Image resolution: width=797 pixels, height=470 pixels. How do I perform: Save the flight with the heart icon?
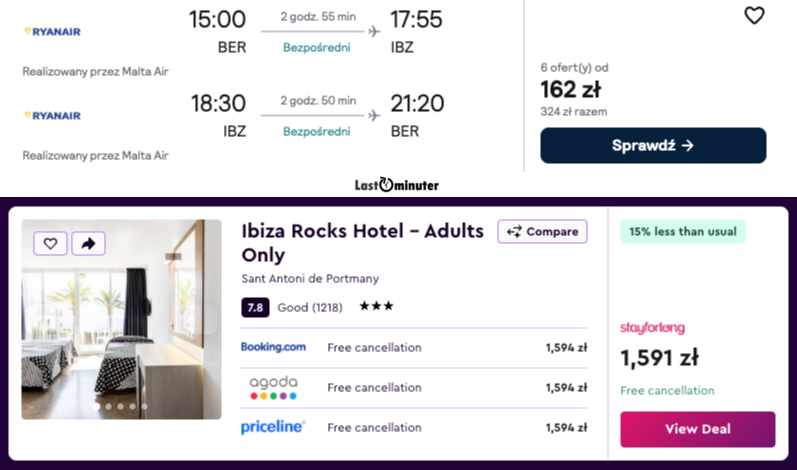[x=754, y=16]
